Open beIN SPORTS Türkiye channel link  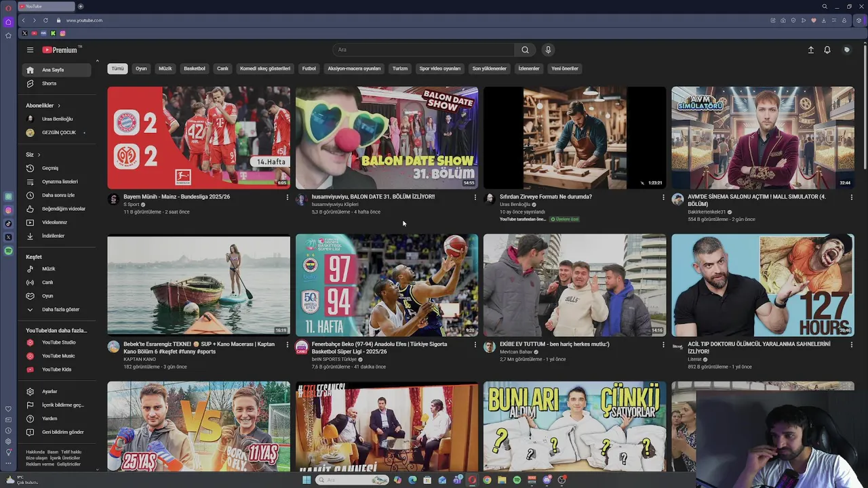tap(334, 359)
